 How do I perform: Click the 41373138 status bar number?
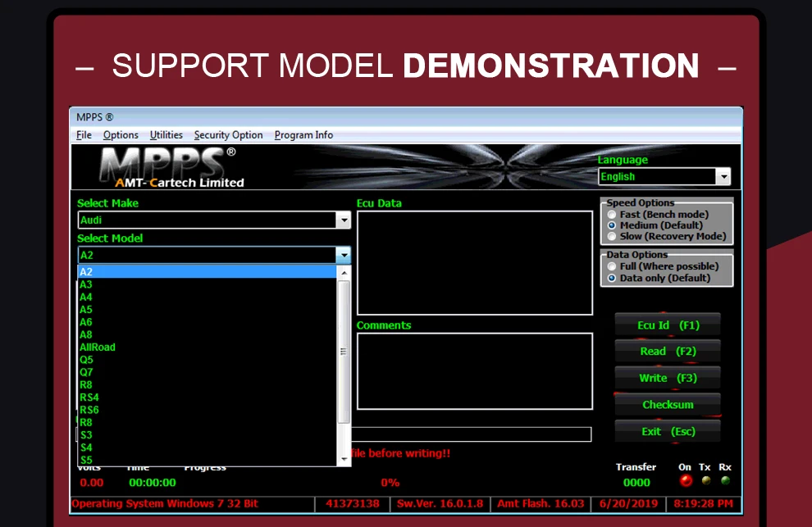[x=352, y=504]
